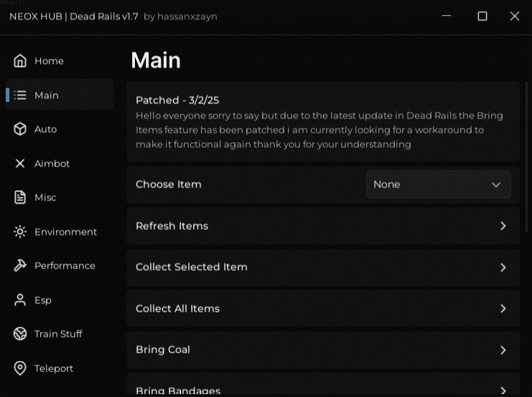Click the Misc document icon

(x=20, y=197)
